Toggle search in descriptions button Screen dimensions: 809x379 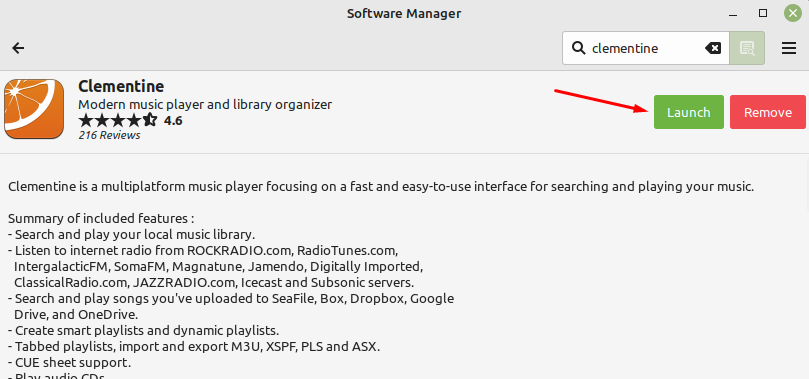coord(747,48)
